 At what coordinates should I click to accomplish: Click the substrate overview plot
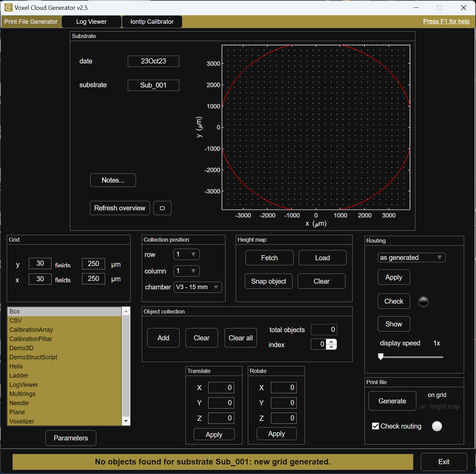[x=316, y=127]
